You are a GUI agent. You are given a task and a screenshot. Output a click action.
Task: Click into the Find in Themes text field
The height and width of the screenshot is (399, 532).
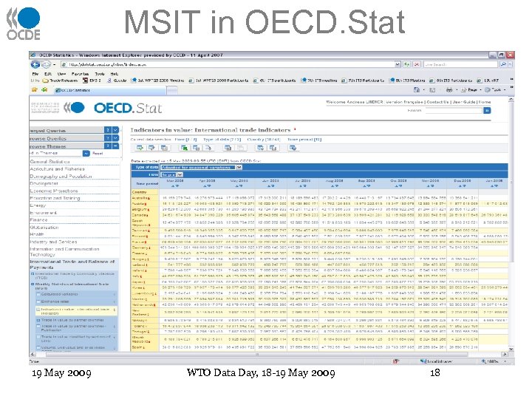coord(56,154)
